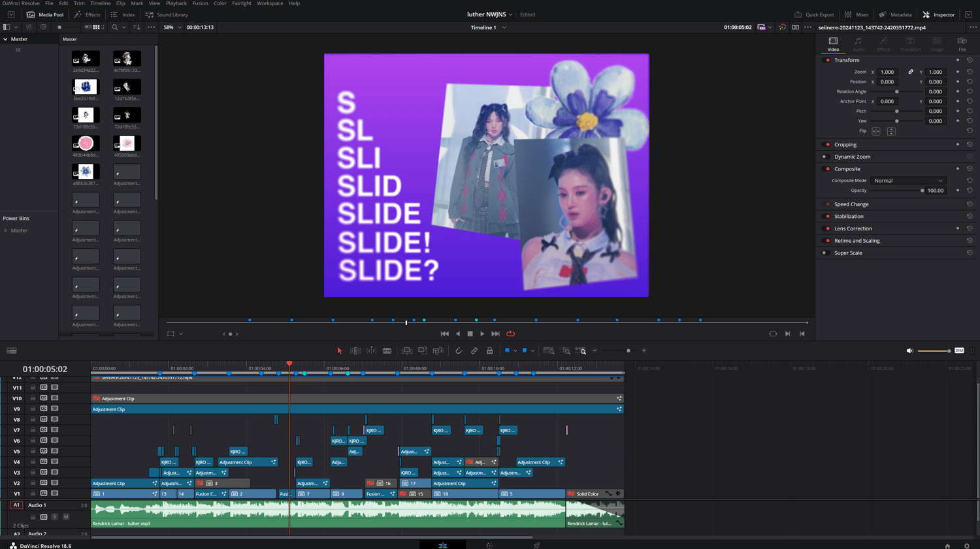Solo Audio 1 track with S
Viewport: 980px width, 549px height.
tap(55, 517)
